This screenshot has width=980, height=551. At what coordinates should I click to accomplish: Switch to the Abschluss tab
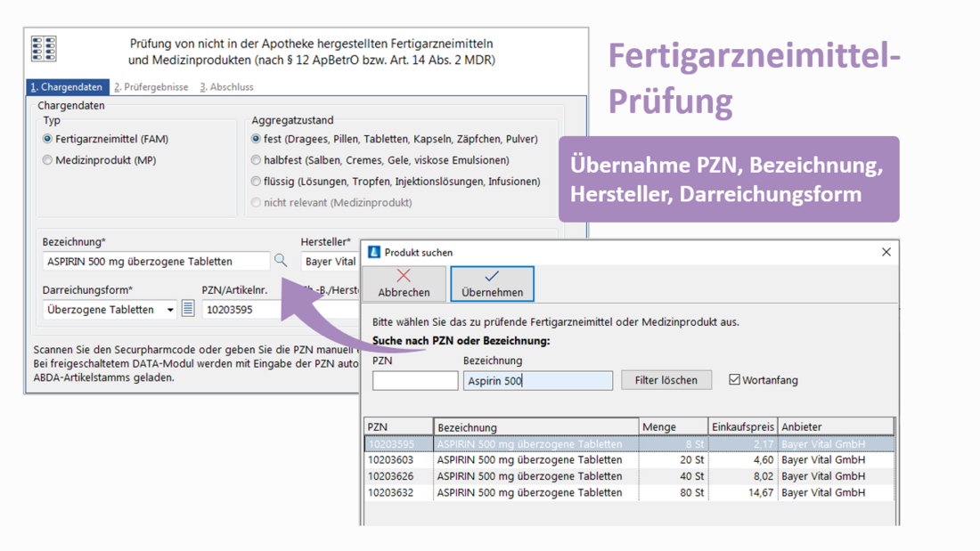click(x=226, y=87)
